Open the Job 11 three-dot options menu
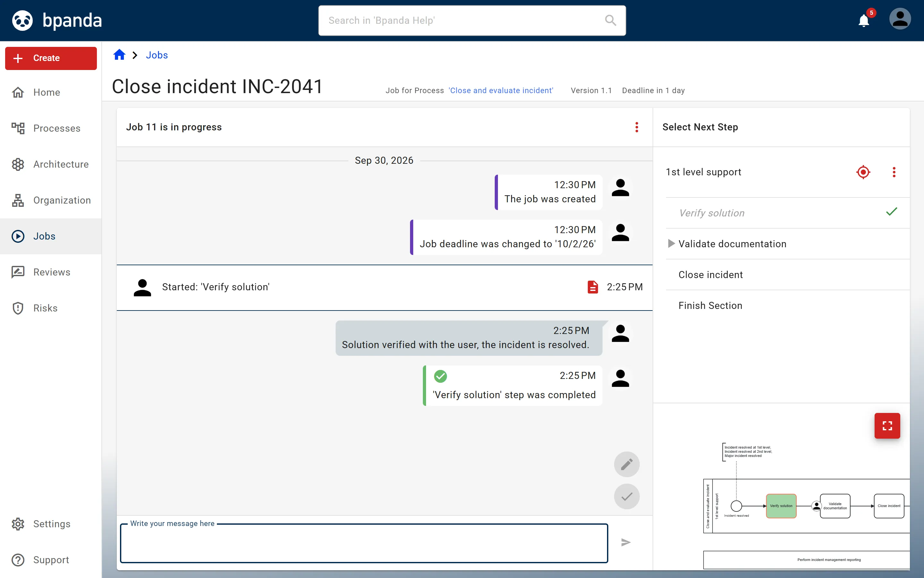 pyautogui.click(x=637, y=127)
